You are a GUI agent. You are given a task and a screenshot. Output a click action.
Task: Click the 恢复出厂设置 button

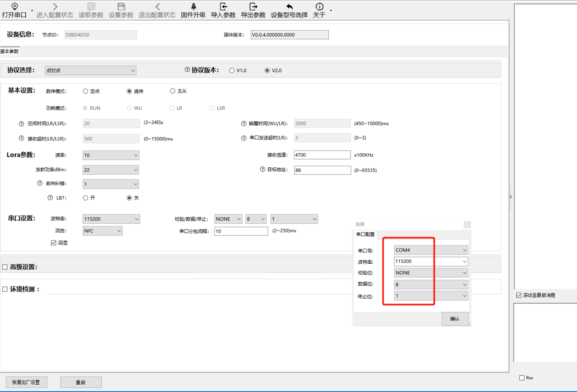26,382
